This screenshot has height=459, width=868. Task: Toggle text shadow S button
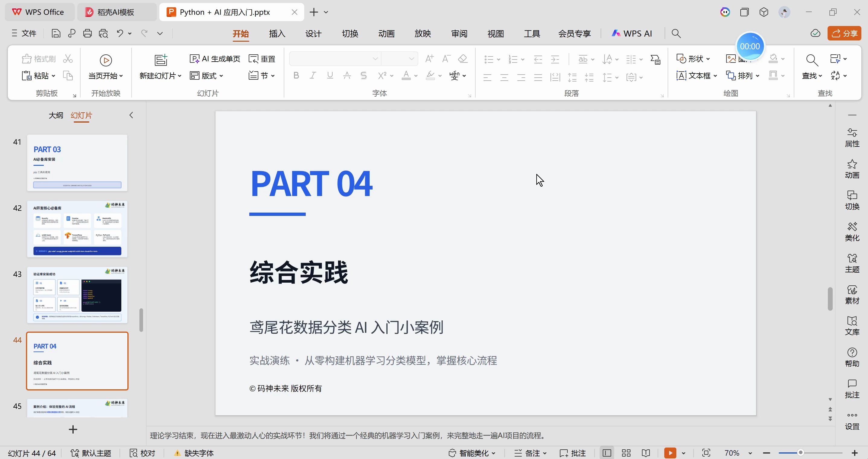(x=363, y=75)
